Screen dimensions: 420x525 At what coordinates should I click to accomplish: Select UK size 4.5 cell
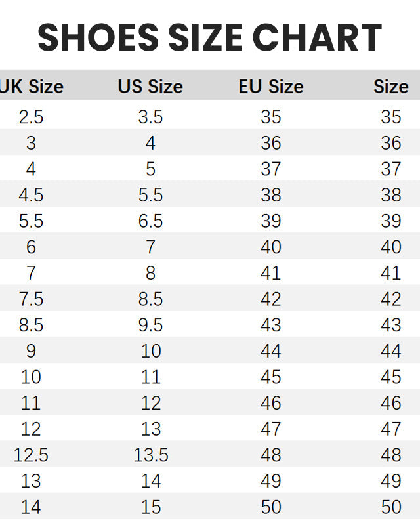click(x=31, y=195)
